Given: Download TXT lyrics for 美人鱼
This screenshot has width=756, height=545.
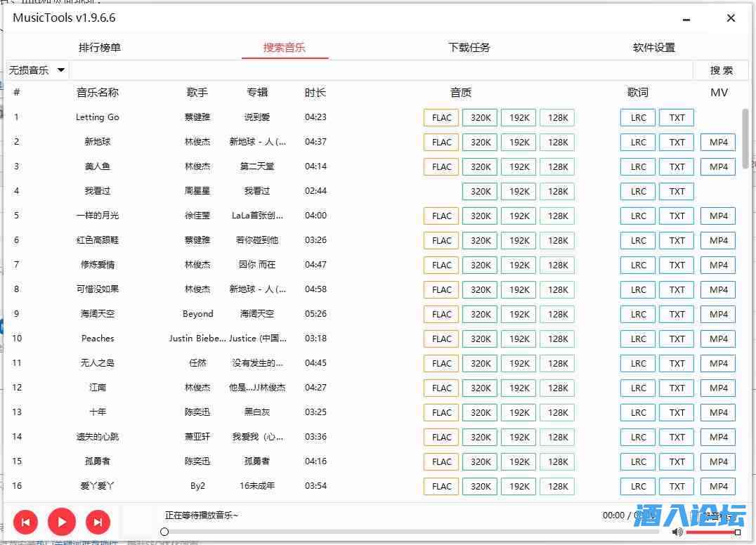Looking at the screenshot, I should (677, 167).
